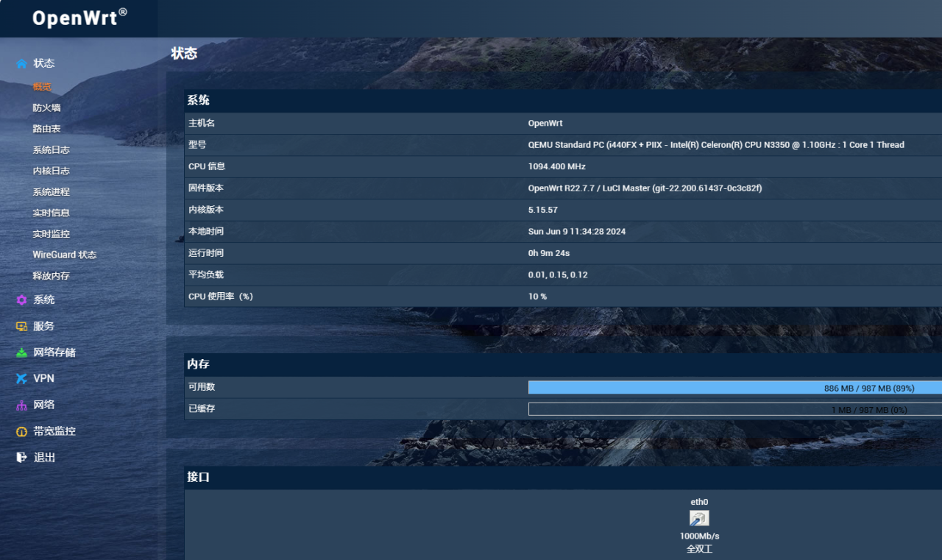Click the blue VPN icon

[x=21, y=378]
